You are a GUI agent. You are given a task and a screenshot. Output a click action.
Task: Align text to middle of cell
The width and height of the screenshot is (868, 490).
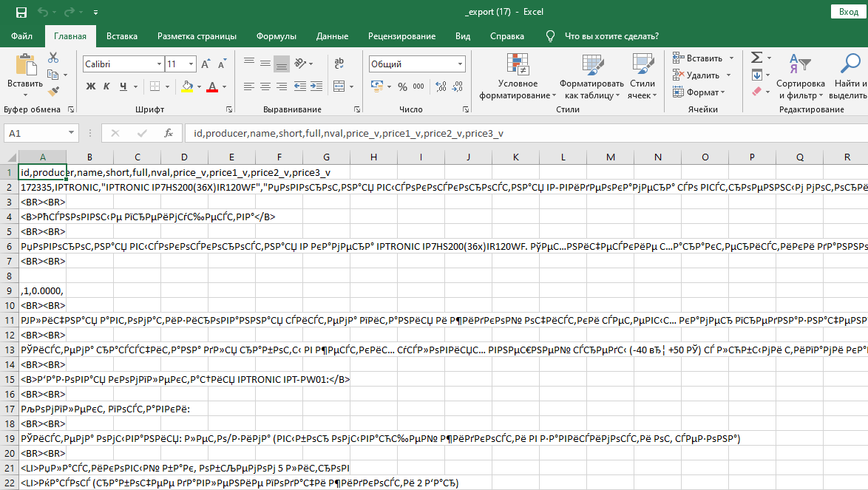point(265,63)
